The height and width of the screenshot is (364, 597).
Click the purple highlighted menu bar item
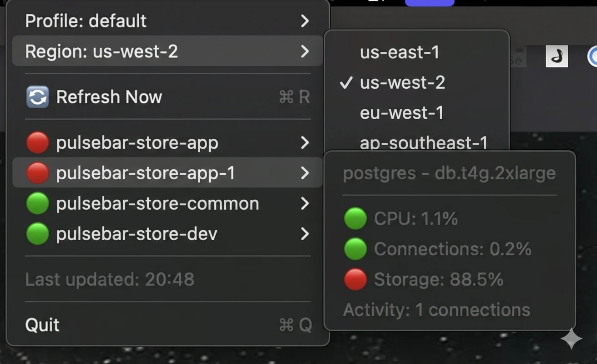click(x=430, y=3)
